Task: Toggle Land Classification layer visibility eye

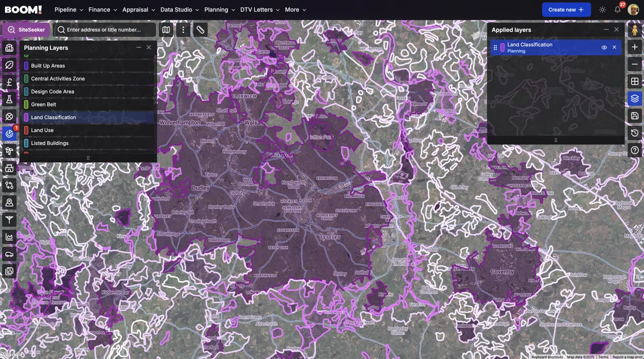Action: tap(604, 47)
